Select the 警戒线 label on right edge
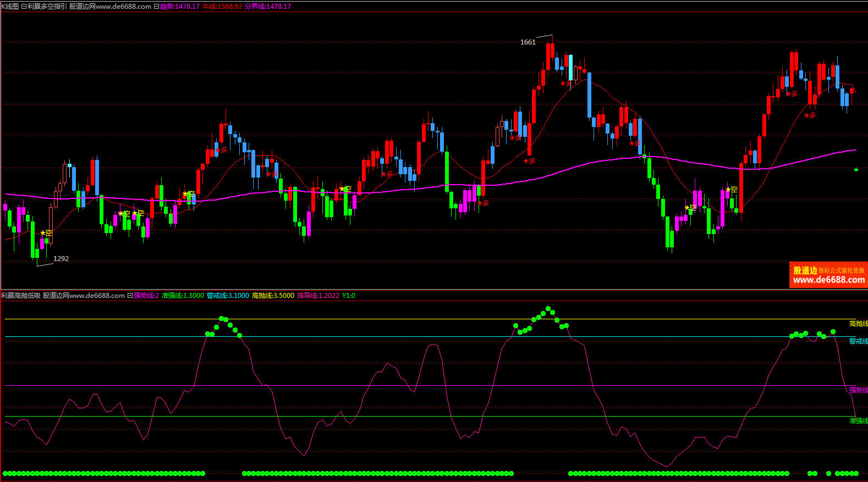The image size is (868, 482). (858, 341)
